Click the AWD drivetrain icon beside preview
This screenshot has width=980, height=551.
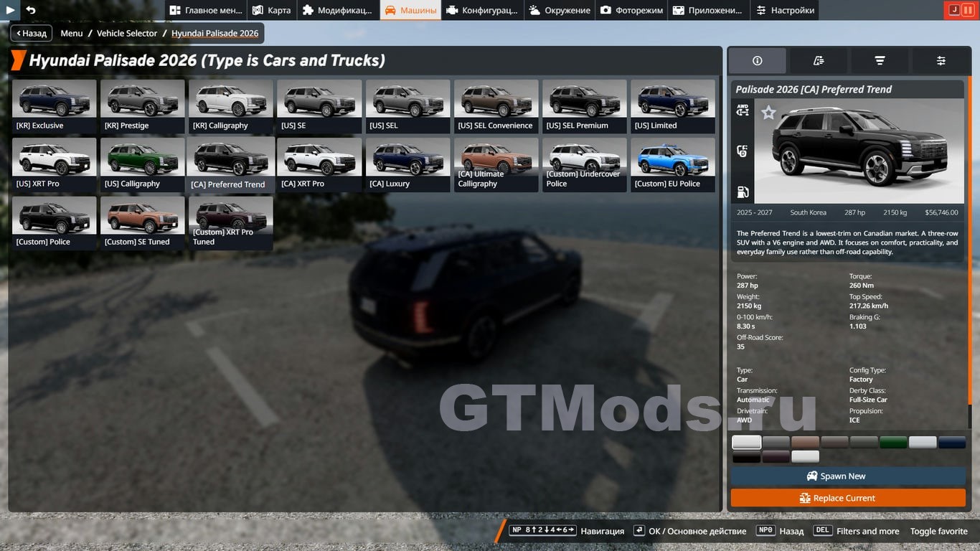[743, 110]
